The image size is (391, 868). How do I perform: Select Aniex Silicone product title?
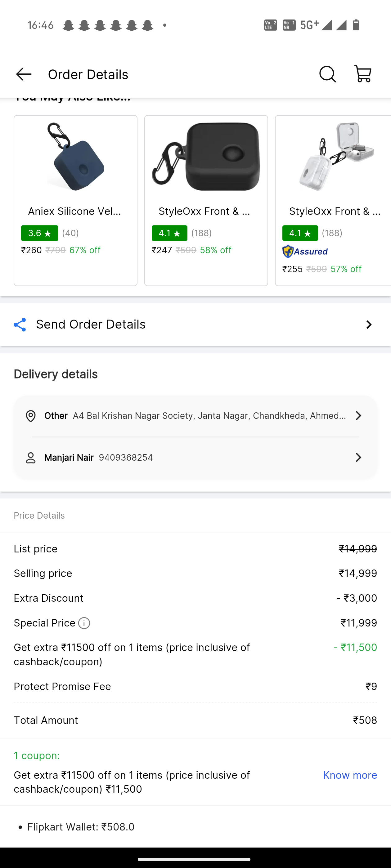point(74,211)
